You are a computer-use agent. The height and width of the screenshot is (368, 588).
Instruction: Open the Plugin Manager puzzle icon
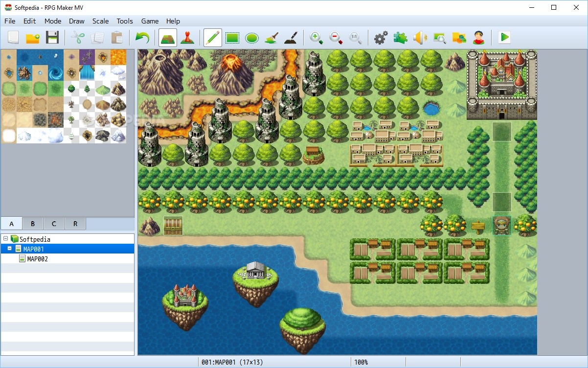(400, 37)
